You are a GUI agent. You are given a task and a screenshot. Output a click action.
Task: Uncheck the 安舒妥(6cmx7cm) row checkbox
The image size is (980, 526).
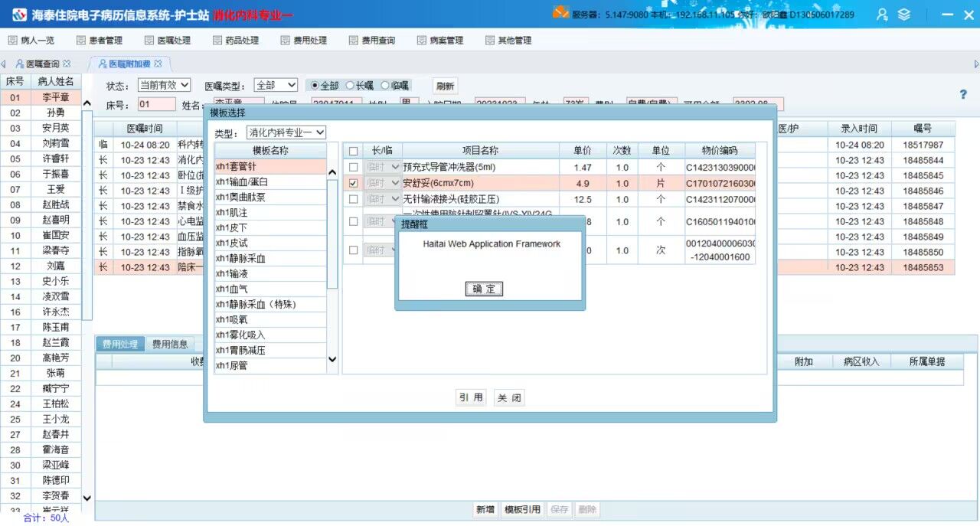353,183
